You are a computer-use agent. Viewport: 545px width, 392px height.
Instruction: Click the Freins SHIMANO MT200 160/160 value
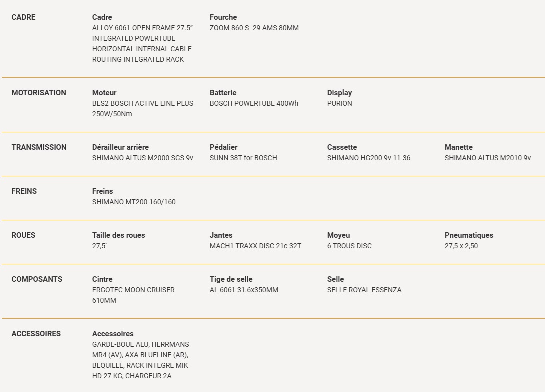click(x=134, y=202)
